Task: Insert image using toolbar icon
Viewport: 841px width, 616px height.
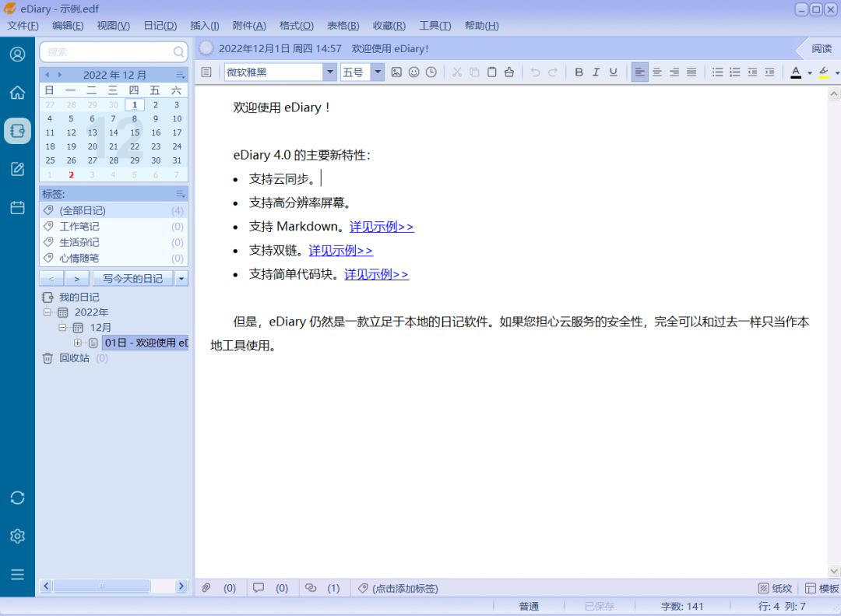Action: pyautogui.click(x=396, y=72)
